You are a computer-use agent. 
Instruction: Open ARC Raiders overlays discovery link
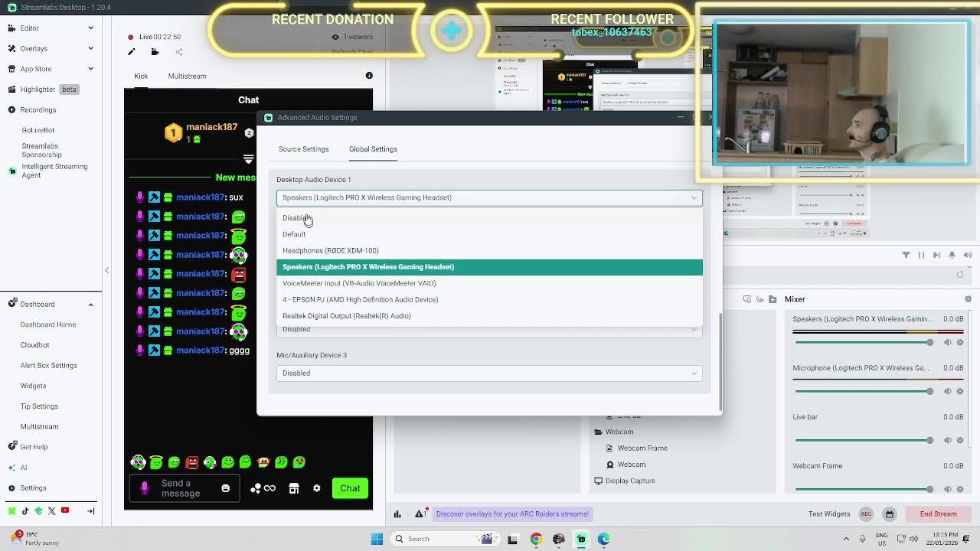pyautogui.click(x=512, y=514)
